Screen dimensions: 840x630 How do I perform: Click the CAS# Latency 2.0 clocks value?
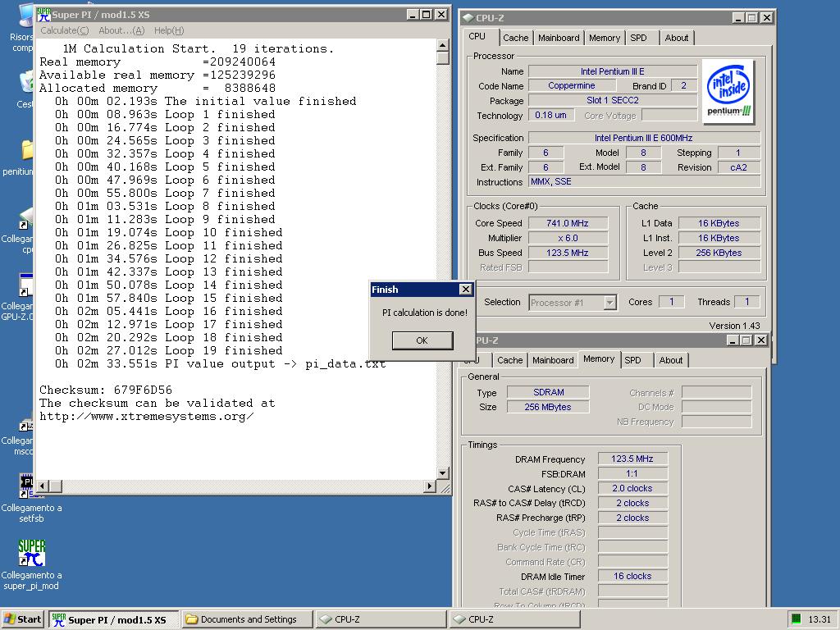(x=632, y=489)
